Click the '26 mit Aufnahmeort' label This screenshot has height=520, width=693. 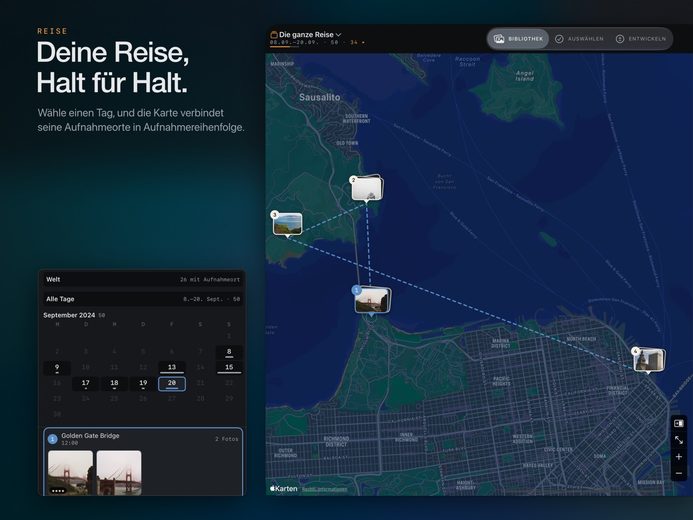[x=210, y=280]
